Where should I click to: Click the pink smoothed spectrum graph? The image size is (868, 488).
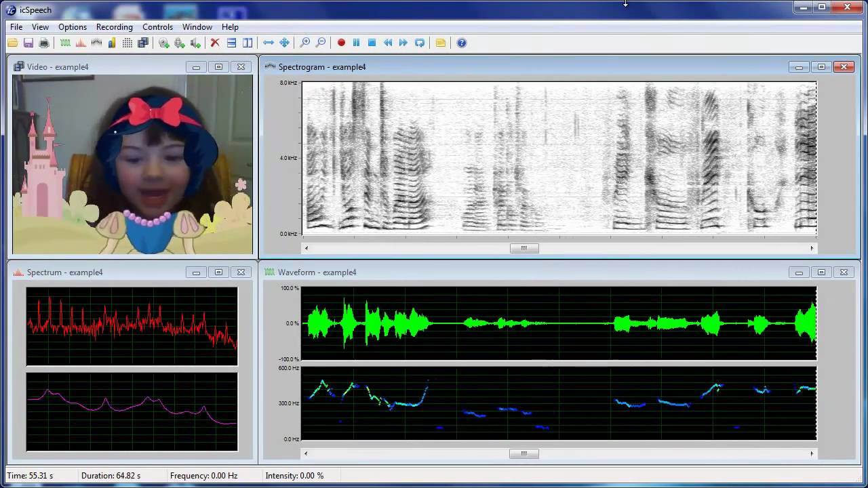pos(132,411)
